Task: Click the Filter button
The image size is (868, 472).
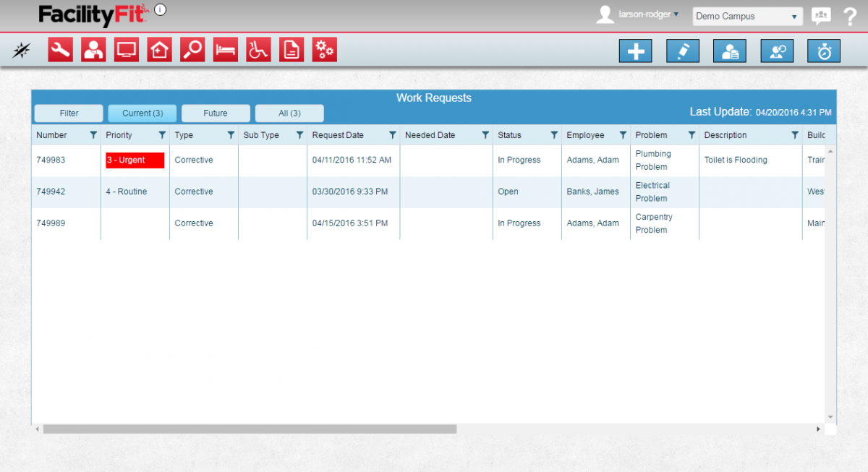Action: 68,113
